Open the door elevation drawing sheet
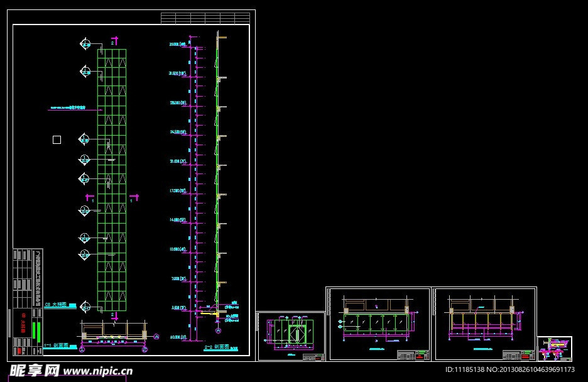Screen dimensions: 588x382 pyautogui.click(x=291, y=336)
